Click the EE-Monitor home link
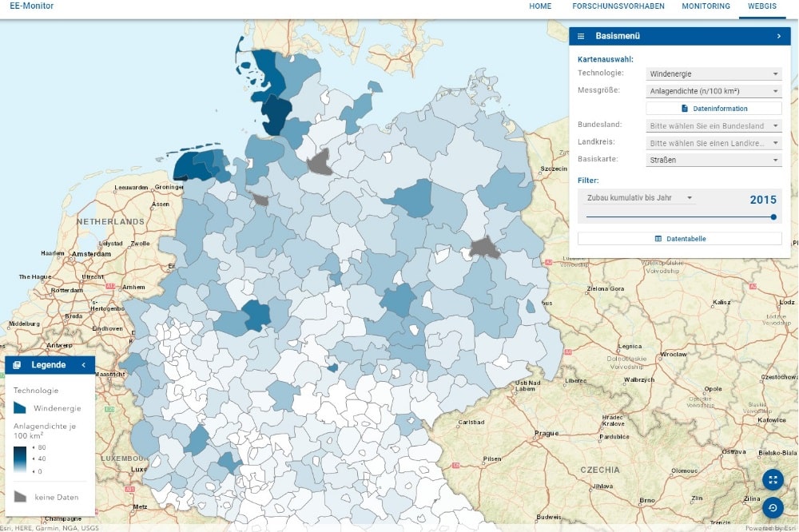 pos(30,6)
